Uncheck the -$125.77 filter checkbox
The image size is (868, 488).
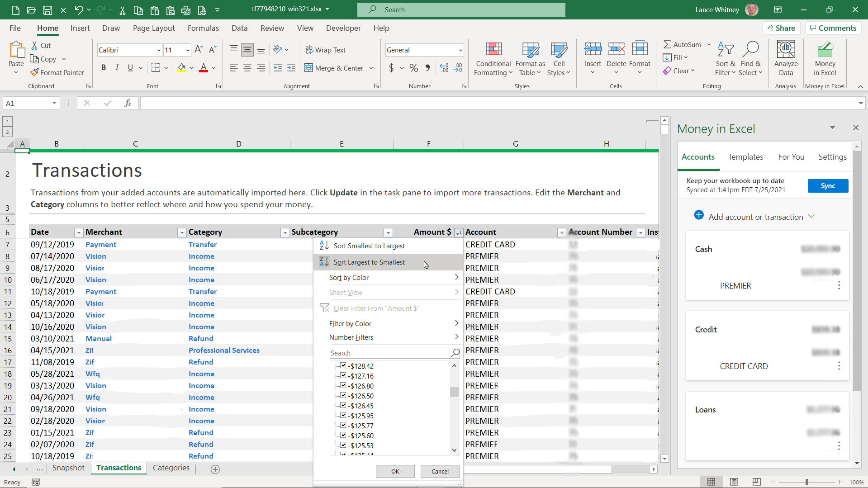click(x=343, y=425)
